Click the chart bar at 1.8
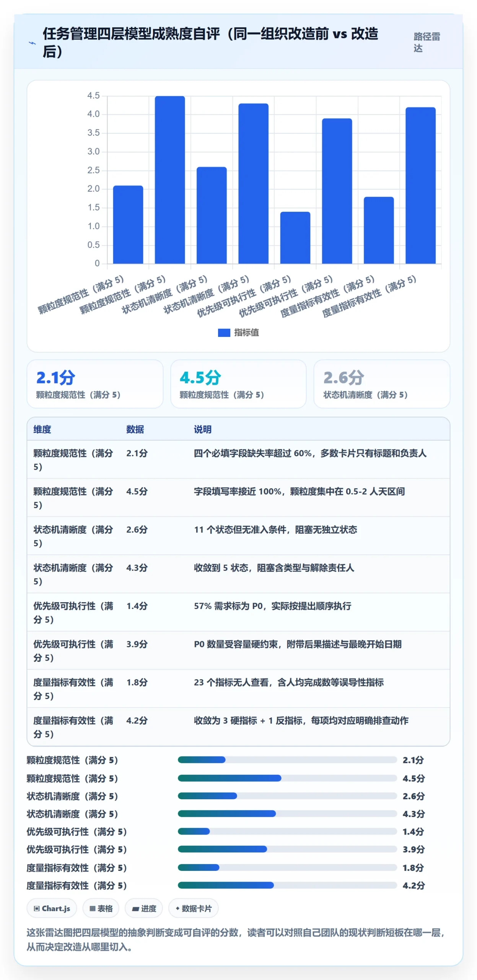The height and width of the screenshot is (980, 477). [x=379, y=230]
